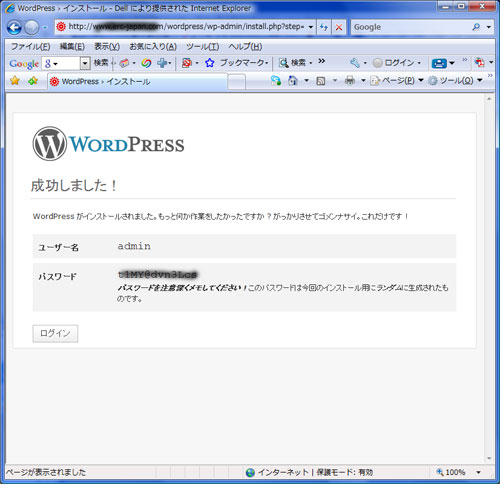Click the Add to Favorites icon
Viewport: 500px width, 484px height.
[x=33, y=80]
